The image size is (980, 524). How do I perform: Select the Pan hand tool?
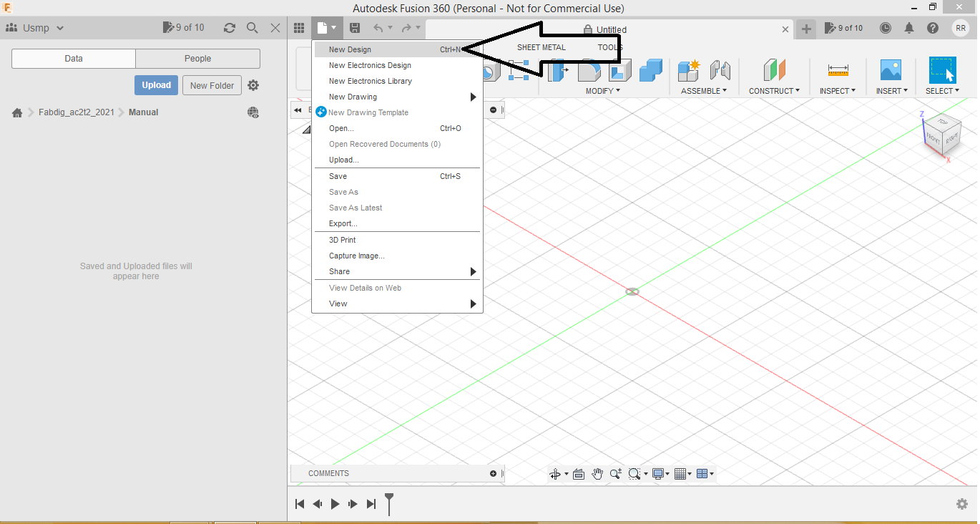pyautogui.click(x=597, y=474)
